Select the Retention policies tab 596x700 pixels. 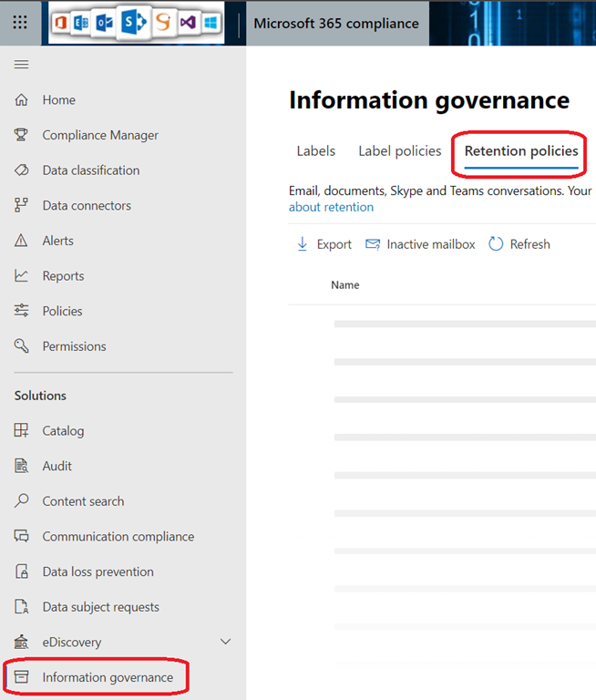click(521, 151)
